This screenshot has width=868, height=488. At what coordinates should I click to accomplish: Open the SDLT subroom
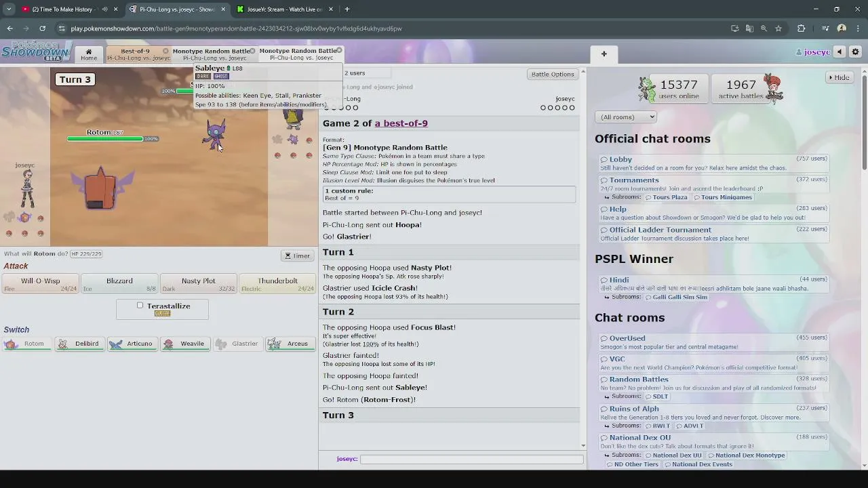click(656, 396)
